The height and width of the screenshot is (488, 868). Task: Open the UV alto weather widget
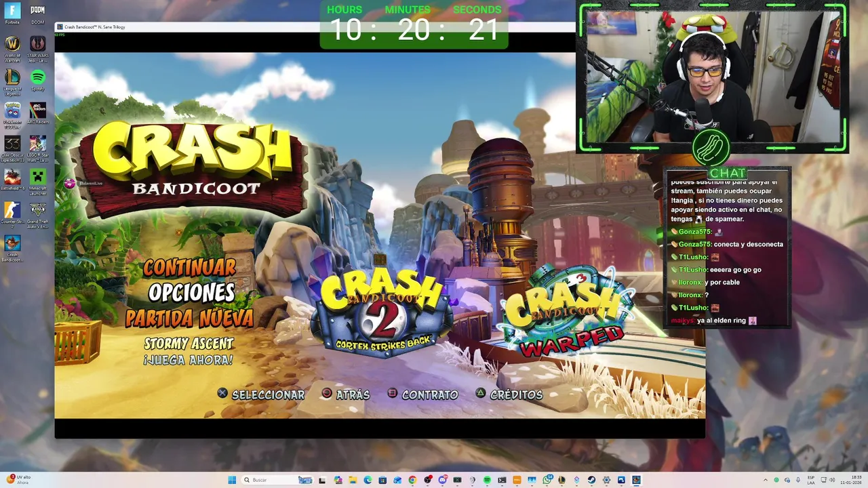[18, 479]
